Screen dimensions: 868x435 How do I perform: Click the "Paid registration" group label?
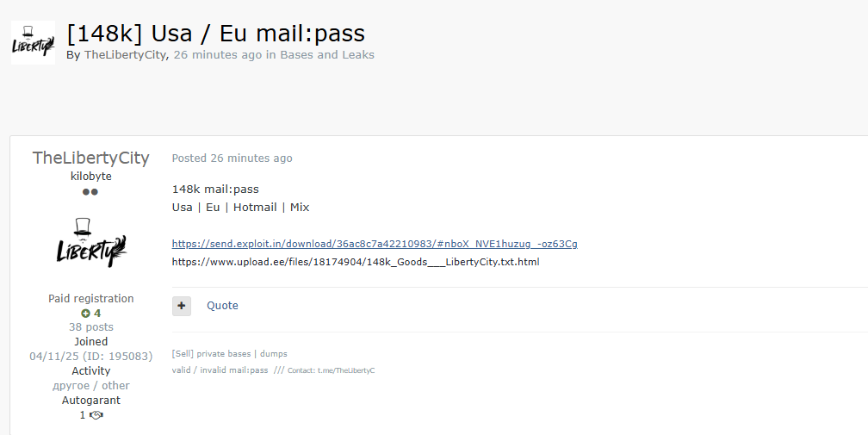pos(90,299)
